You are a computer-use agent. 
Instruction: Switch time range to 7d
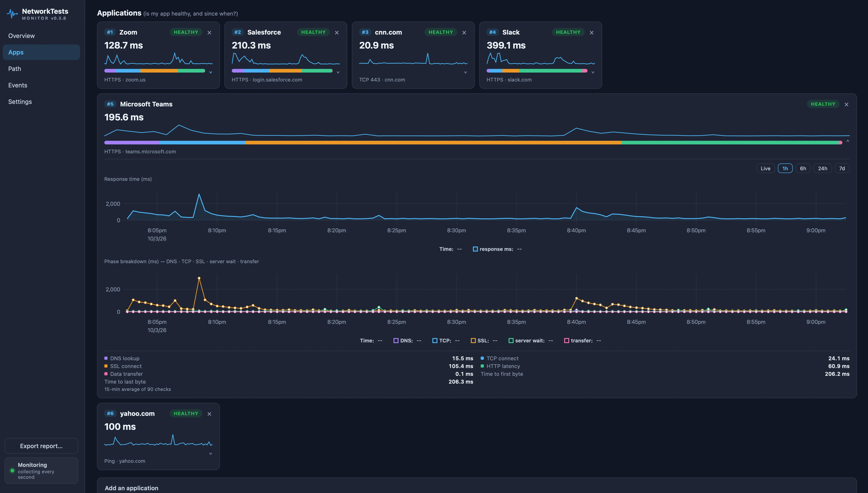(x=842, y=168)
